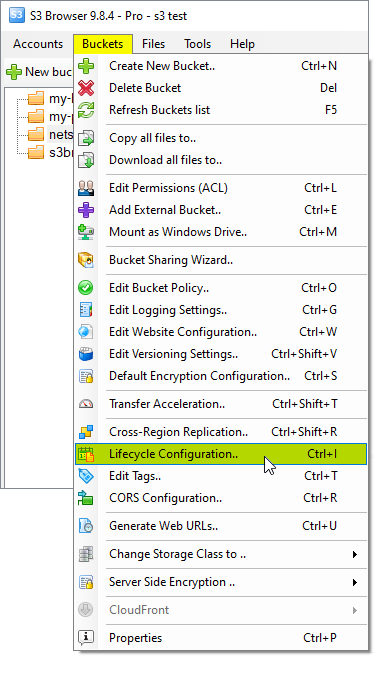Click the Bucket Sharing Wizard icon

[x=86, y=260]
